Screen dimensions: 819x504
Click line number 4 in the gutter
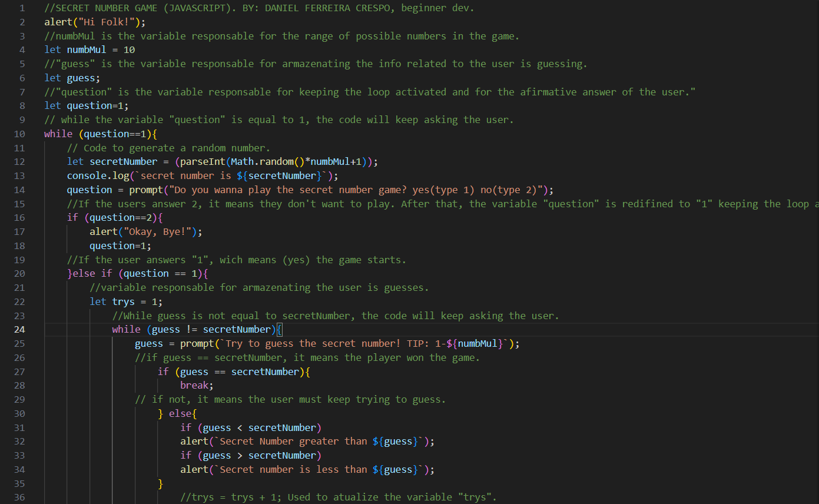click(x=22, y=50)
